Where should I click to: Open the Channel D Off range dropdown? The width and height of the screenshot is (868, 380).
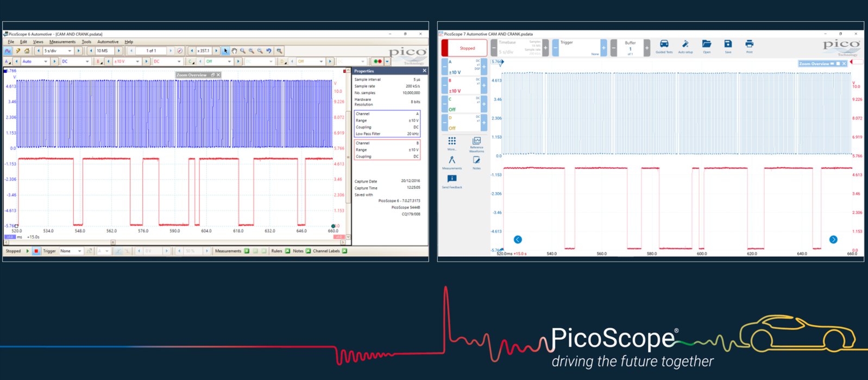tap(311, 62)
